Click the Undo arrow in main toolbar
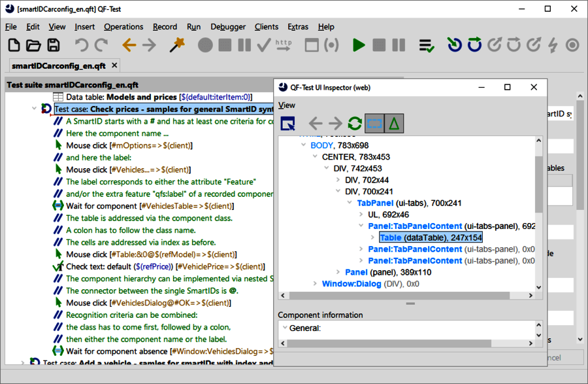 click(81, 45)
